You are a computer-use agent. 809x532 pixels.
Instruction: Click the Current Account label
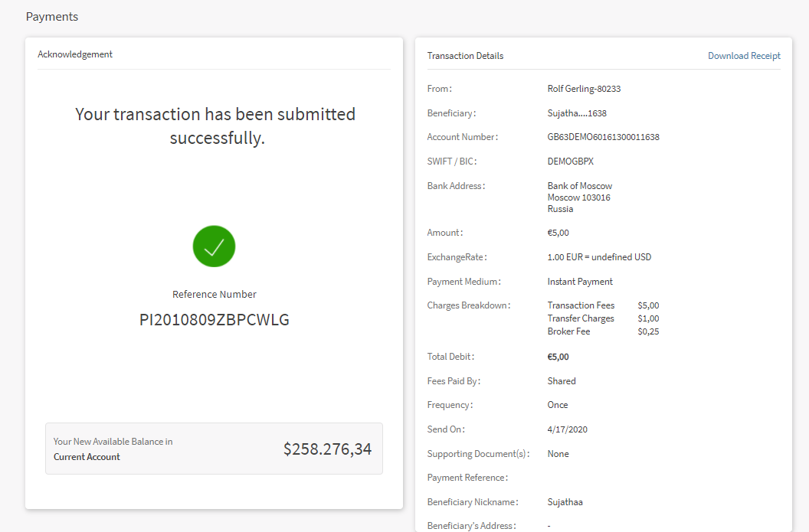tap(87, 457)
